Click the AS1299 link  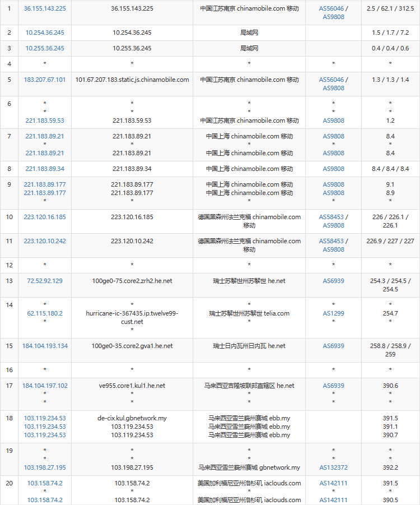(333, 313)
